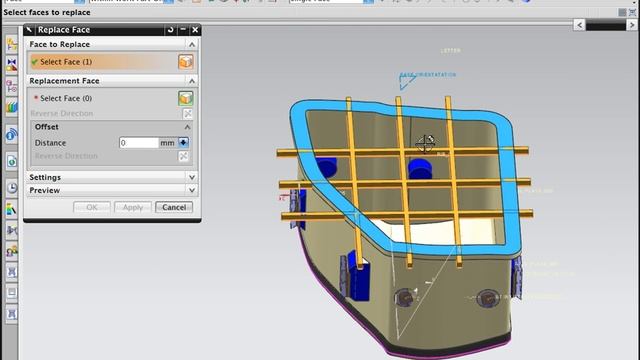Click the Settings header label

pyautogui.click(x=45, y=177)
